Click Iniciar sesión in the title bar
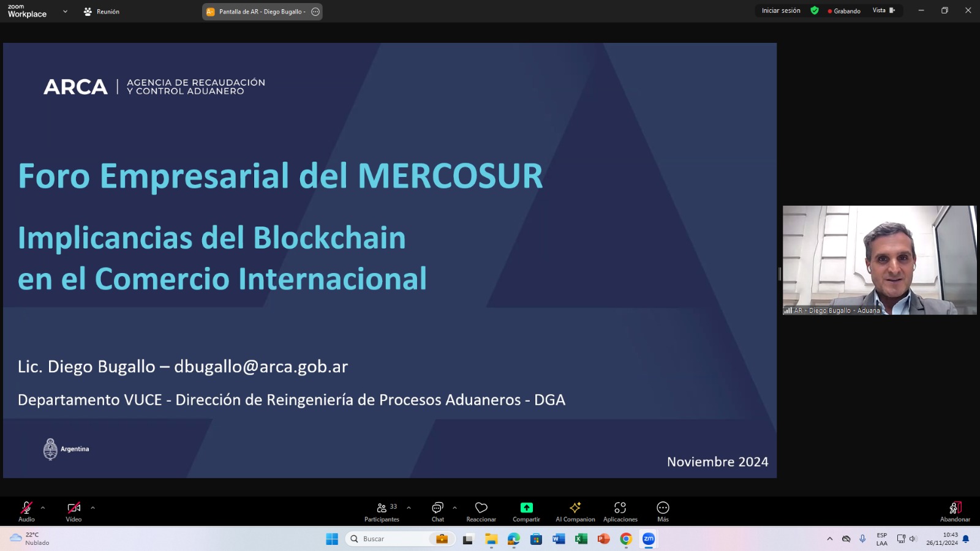The height and width of the screenshot is (551, 980). (x=781, y=10)
